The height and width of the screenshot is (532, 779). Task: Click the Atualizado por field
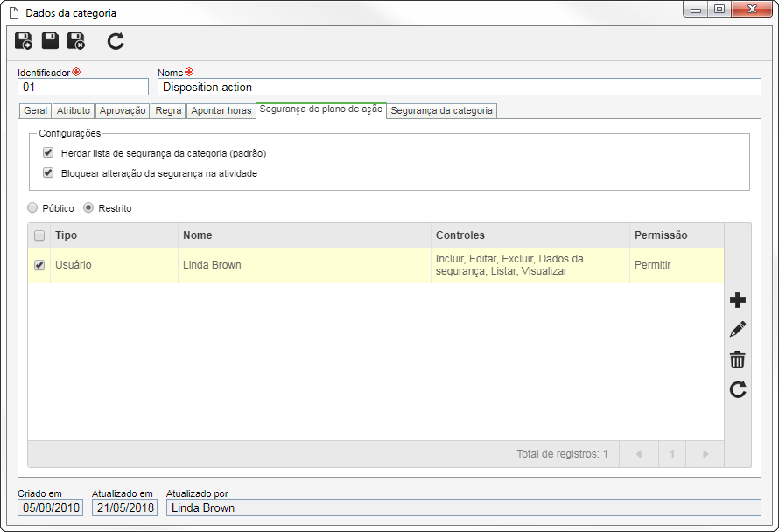click(464, 507)
